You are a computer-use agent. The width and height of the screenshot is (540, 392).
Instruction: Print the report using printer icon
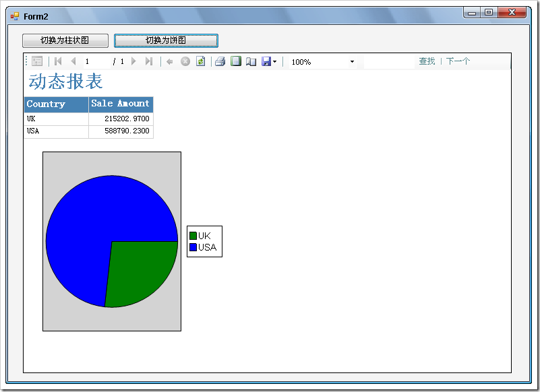[220, 61]
